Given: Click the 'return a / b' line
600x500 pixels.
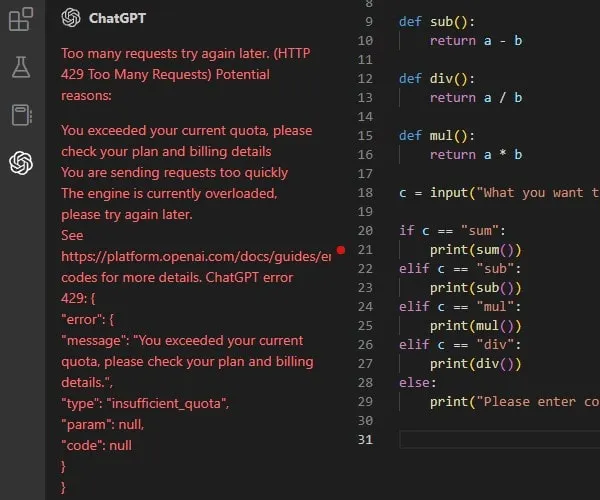Looking at the screenshot, I should coord(476,98).
